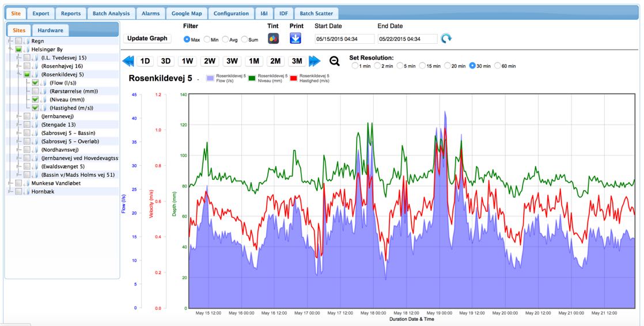Set time range to 3M
Image resolution: width=644 pixels, height=326 pixels.
[x=297, y=61]
